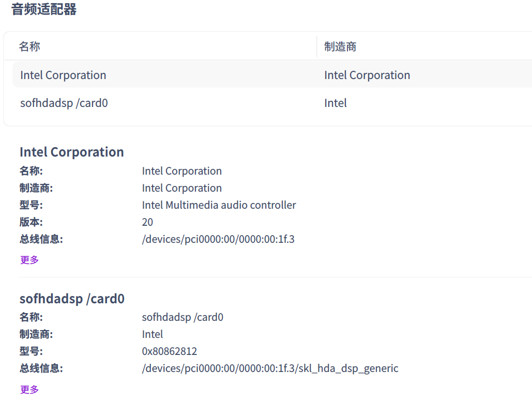Expand the 更多 link under sofhdadsp /card0 details
Image resolution: width=532 pixels, height=403 pixels.
29,390
